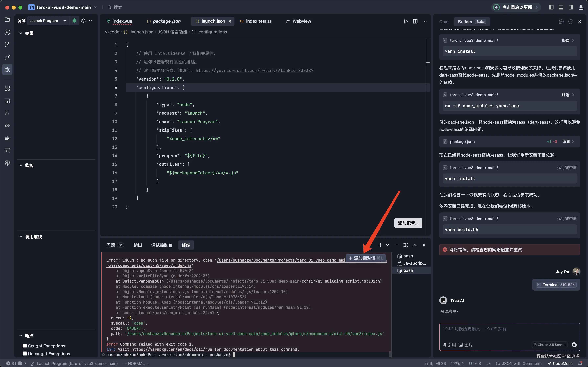The width and height of the screenshot is (588, 367).
Task: Switch to the package.json editor tab
Action: pos(166,21)
